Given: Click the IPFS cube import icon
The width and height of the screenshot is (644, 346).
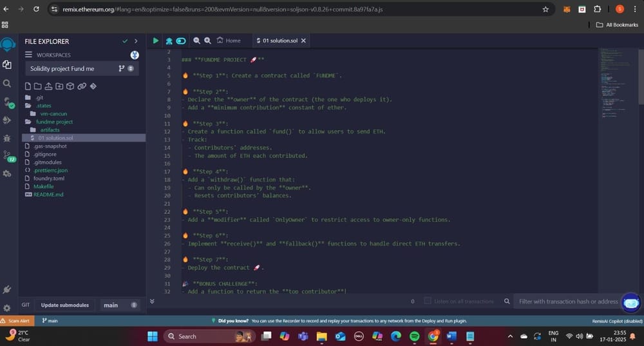Looking at the screenshot, I should [70, 86].
